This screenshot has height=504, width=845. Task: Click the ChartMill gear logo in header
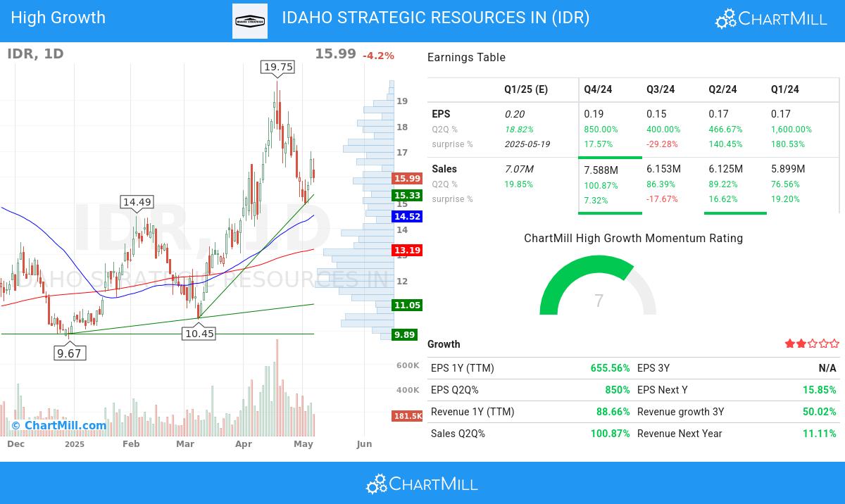[x=725, y=18]
